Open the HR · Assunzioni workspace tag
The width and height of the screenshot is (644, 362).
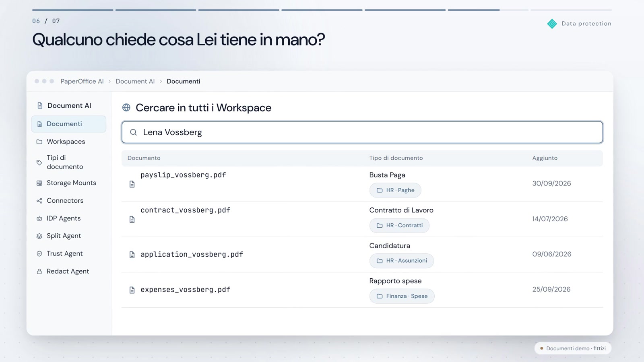click(402, 261)
